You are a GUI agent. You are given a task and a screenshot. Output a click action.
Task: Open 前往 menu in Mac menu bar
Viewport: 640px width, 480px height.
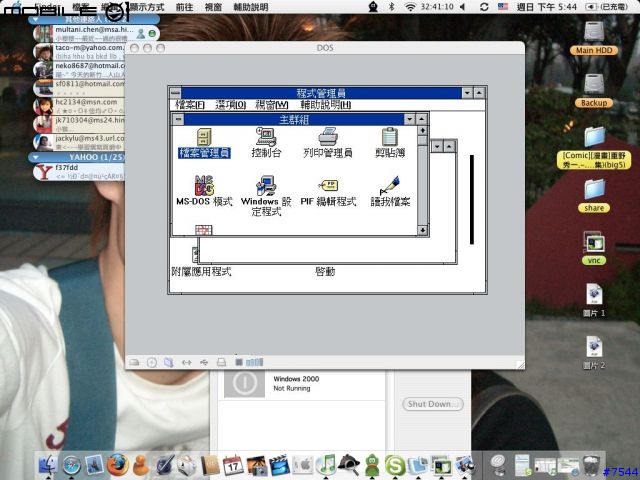click(184, 7)
